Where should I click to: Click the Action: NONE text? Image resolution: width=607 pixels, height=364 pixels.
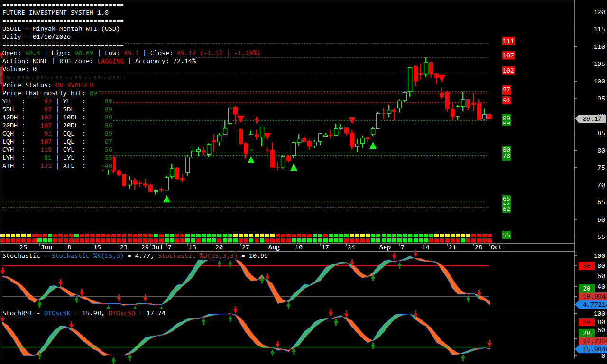pyautogui.click(x=25, y=61)
